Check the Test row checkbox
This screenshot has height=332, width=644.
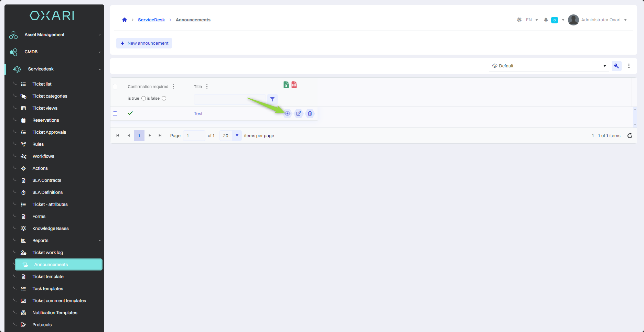click(115, 113)
